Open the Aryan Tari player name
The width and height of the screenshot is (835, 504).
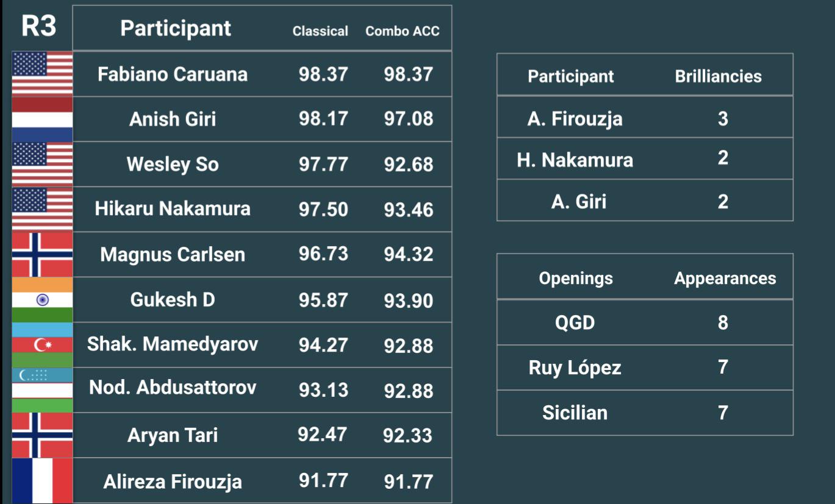coord(173,435)
